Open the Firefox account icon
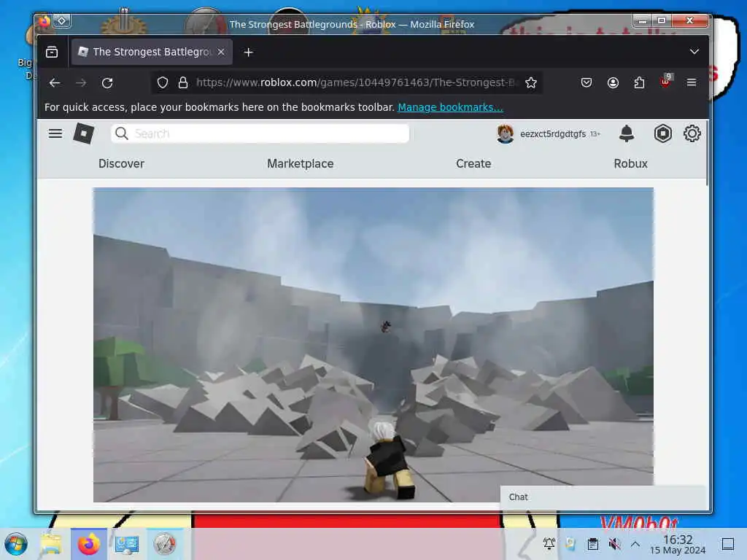 pyautogui.click(x=613, y=83)
